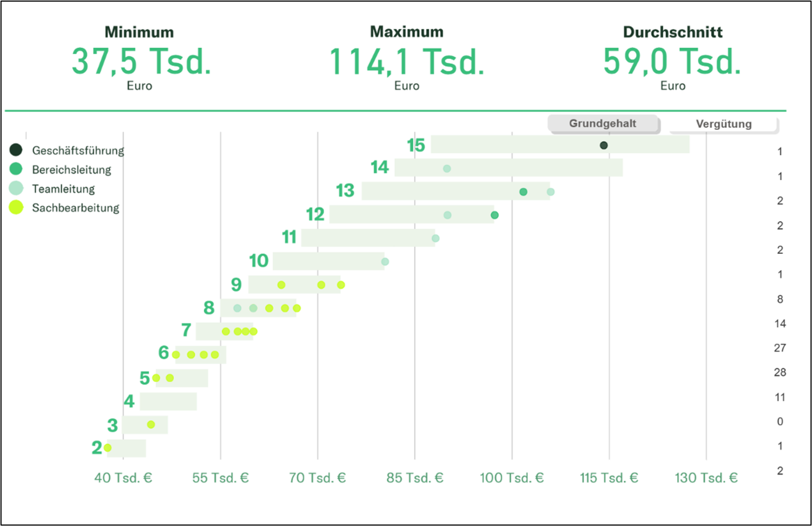
Task: Toggle the Teamleitung legend entry
Action: [63, 189]
